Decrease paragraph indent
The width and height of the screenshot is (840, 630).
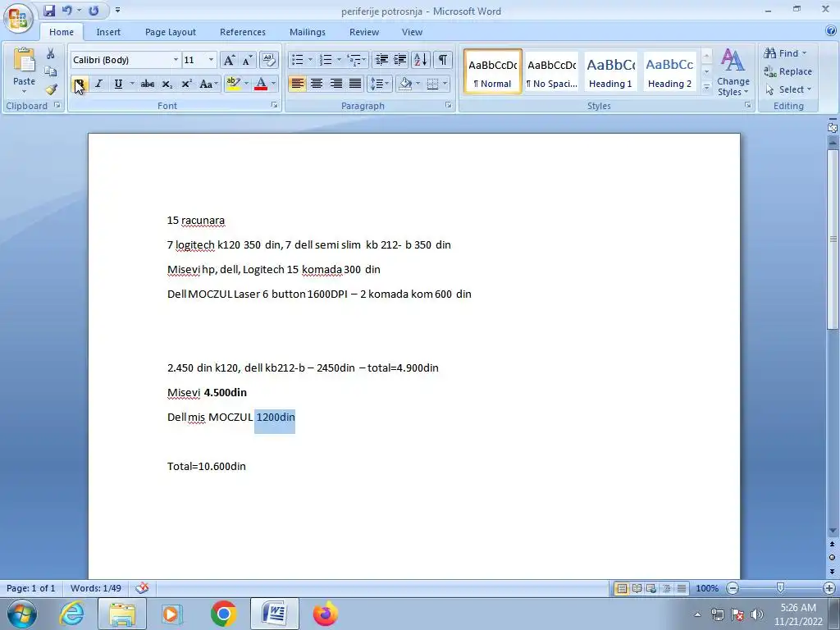pyautogui.click(x=381, y=59)
